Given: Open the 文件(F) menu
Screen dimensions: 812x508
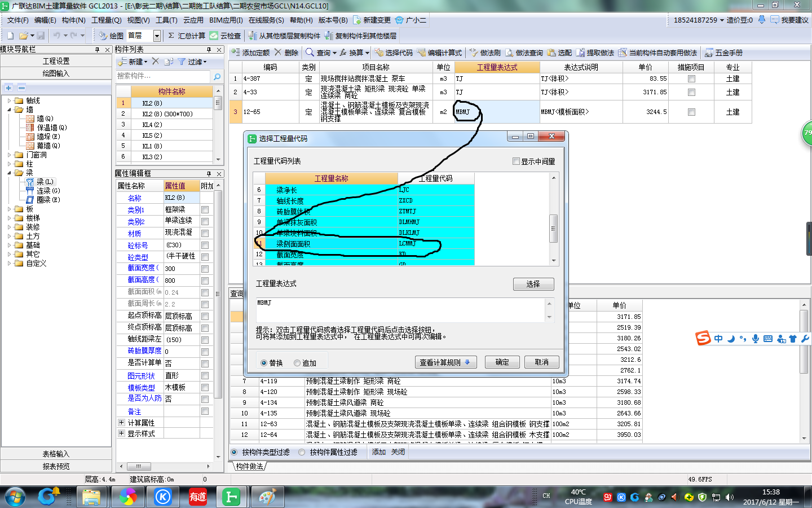Looking at the screenshot, I should coord(17,20).
